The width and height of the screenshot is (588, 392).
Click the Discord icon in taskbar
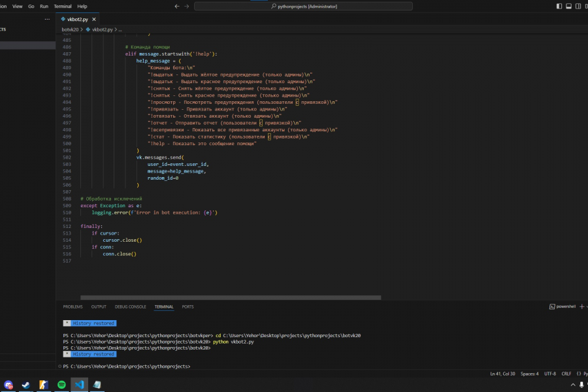coord(8,385)
